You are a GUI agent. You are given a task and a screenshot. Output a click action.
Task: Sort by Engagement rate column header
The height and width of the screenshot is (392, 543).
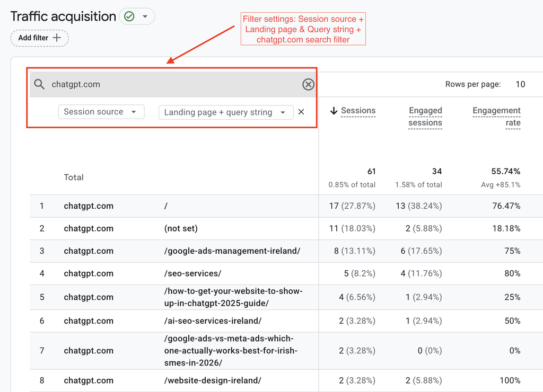point(496,117)
